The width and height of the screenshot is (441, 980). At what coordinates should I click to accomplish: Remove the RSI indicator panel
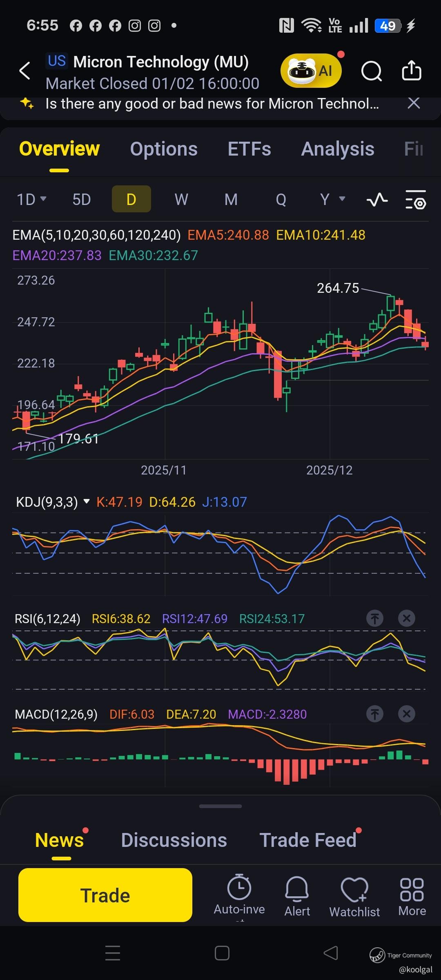coord(407,618)
